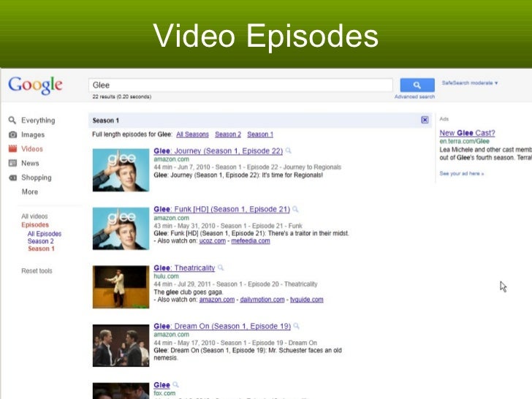Open Glee: Dream On Episode 19 result
This screenshot has height=399, width=532.
coord(222,327)
